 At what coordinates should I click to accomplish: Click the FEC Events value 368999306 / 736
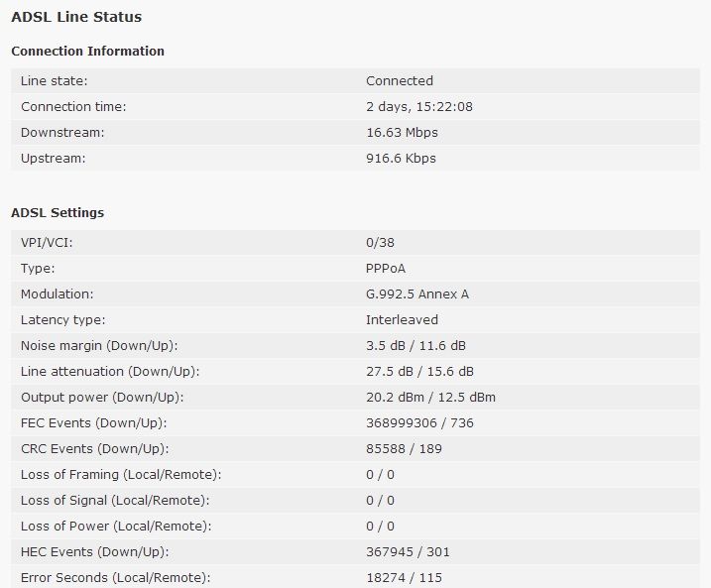point(419,423)
